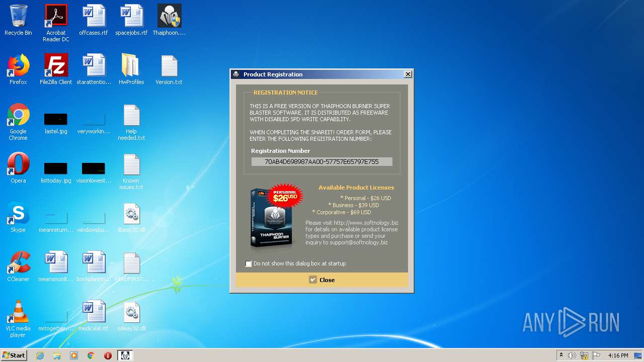Open Acrobat Reader DC shortcut
644x362 pixels.
pyautogui.click(x=56, y=23)
